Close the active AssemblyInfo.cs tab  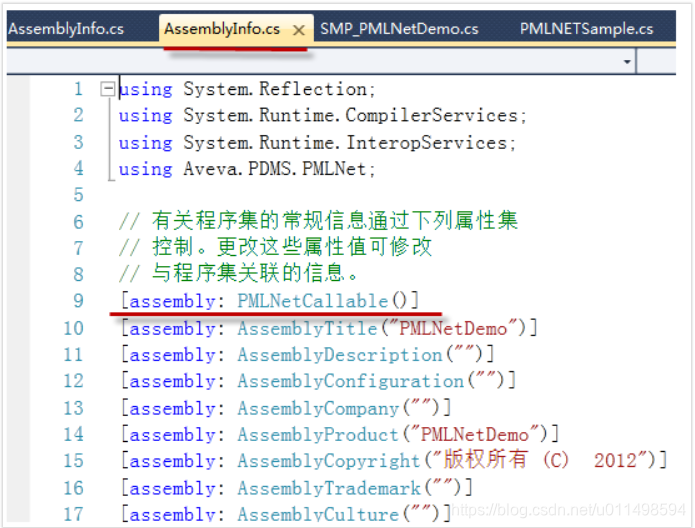point(297,30)
